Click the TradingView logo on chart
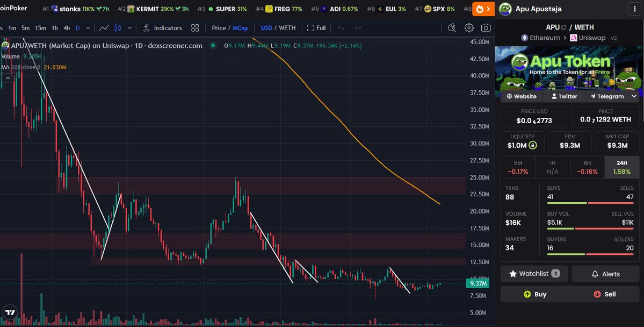The image size is (644, 327). tap(10, 312)
